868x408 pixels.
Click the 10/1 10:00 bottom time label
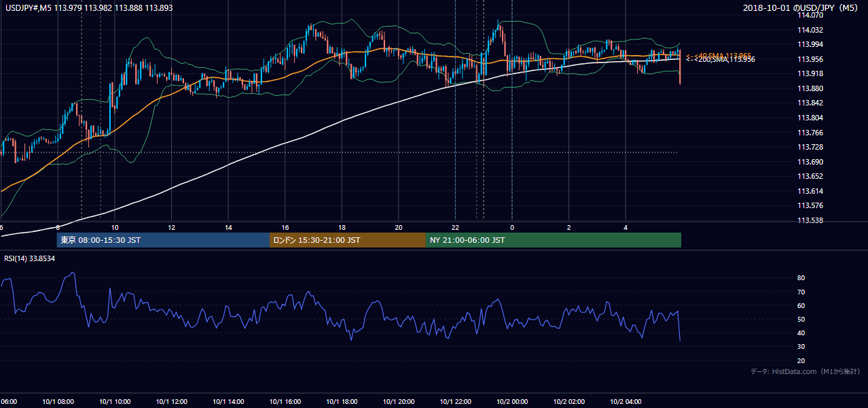click(115, 401)
